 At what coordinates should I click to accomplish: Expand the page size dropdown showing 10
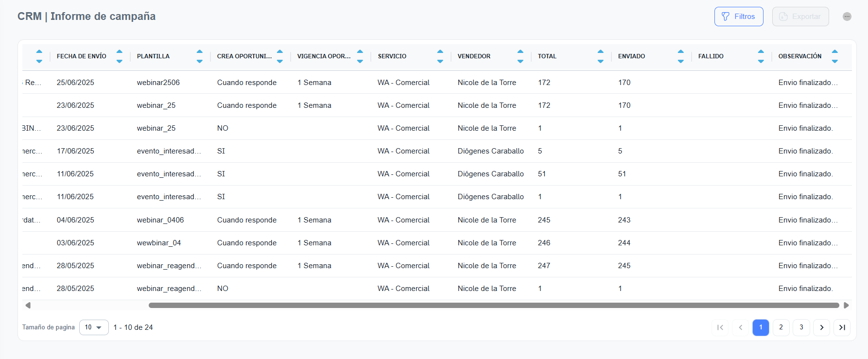click(94, 327)
